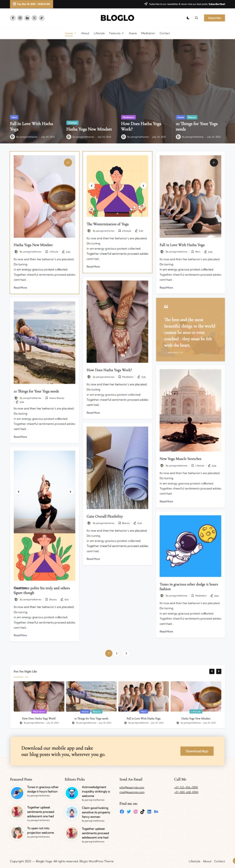Open the Instagram icon in the header

pos(20,18)
